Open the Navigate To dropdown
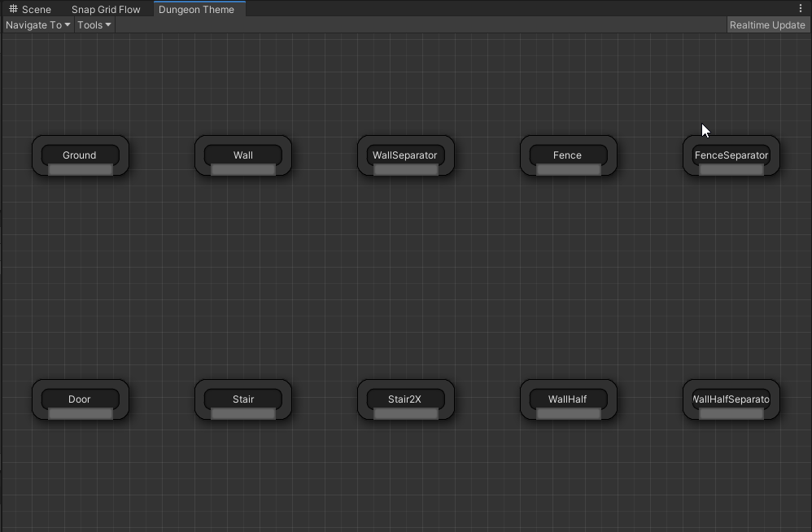Screen dimensions: 812x532 click(37, 25)
